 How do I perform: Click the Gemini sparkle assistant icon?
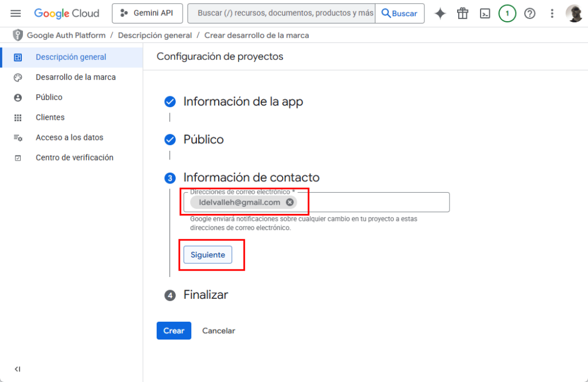point(440,13)
